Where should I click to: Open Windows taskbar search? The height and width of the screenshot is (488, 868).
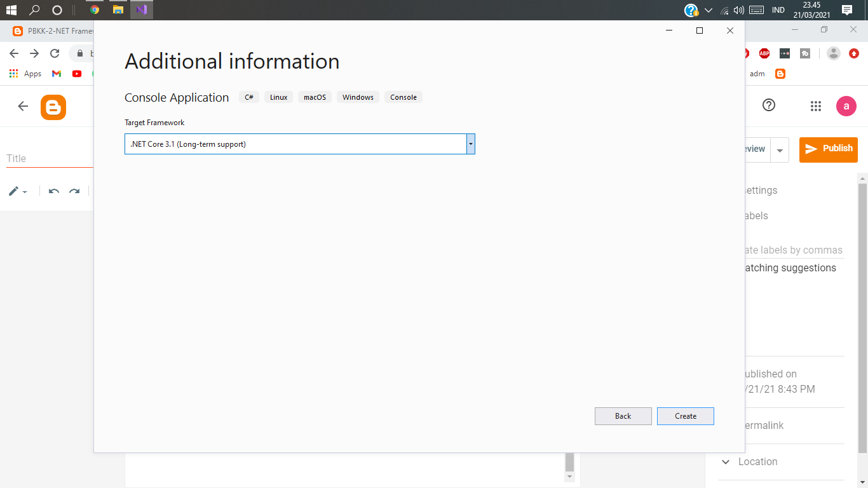click(x=34, y=10)
